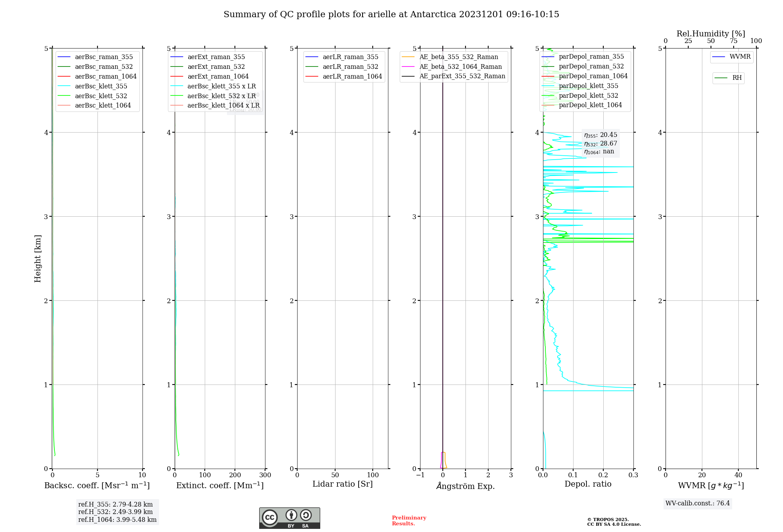Click the ref.H_532 reference height text
Viewport: 783px width, 532px height.
pos(115,512)
